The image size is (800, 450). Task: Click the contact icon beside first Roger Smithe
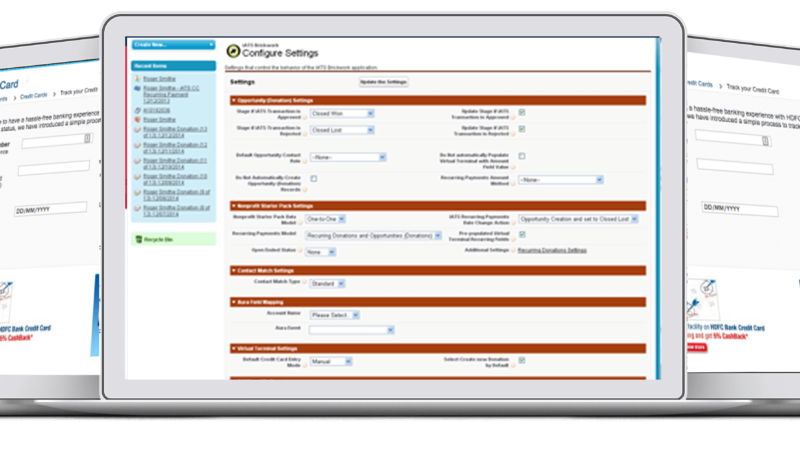point(137,79)
